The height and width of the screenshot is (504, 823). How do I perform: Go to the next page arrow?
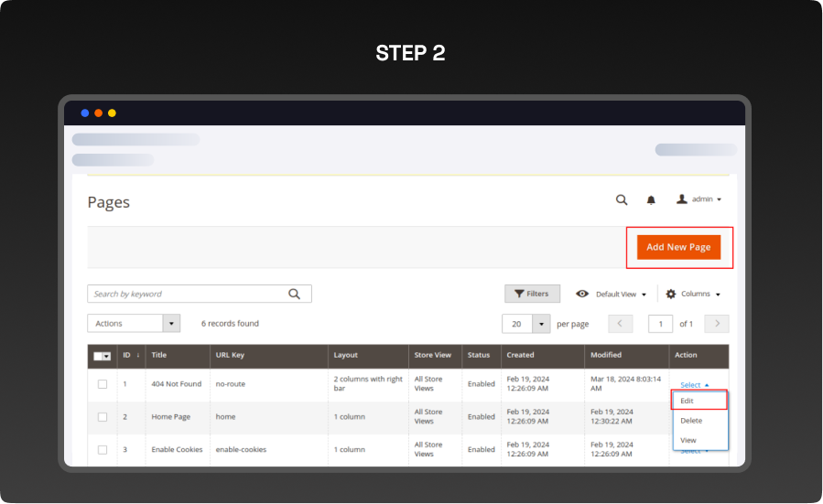718,324
